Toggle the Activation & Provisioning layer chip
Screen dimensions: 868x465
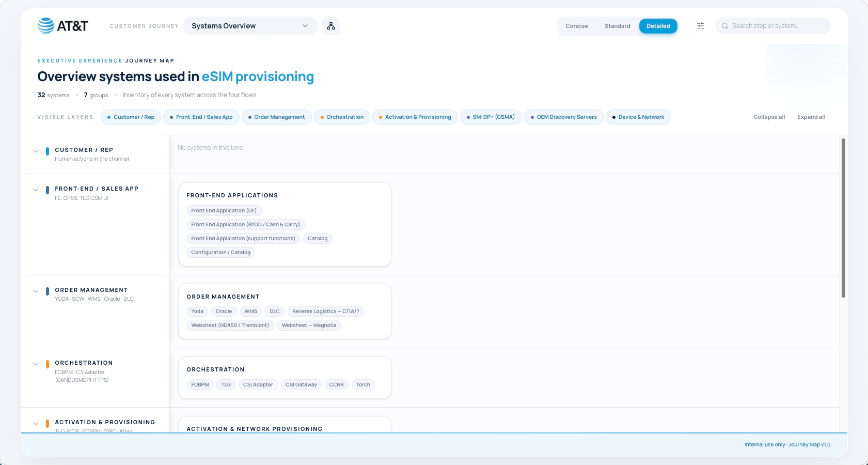pos(415,117)
